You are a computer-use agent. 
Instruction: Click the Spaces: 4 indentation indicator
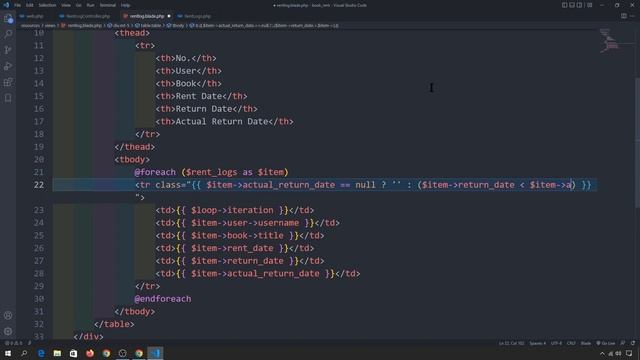538,343
